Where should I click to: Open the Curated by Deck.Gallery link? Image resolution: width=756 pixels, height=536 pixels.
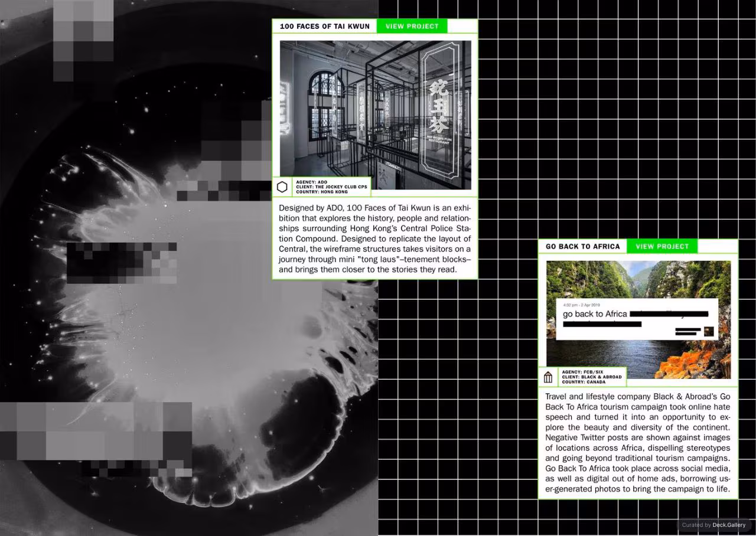[x=713, y=525]
